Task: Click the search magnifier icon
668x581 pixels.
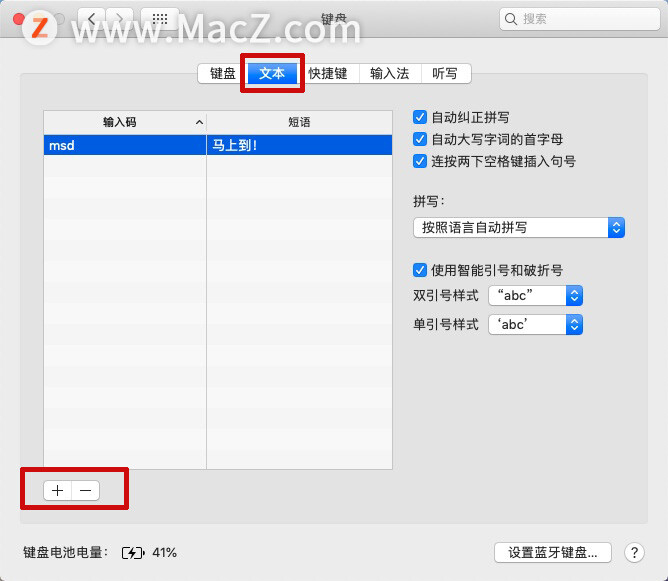Action: (x=510, y=19)
